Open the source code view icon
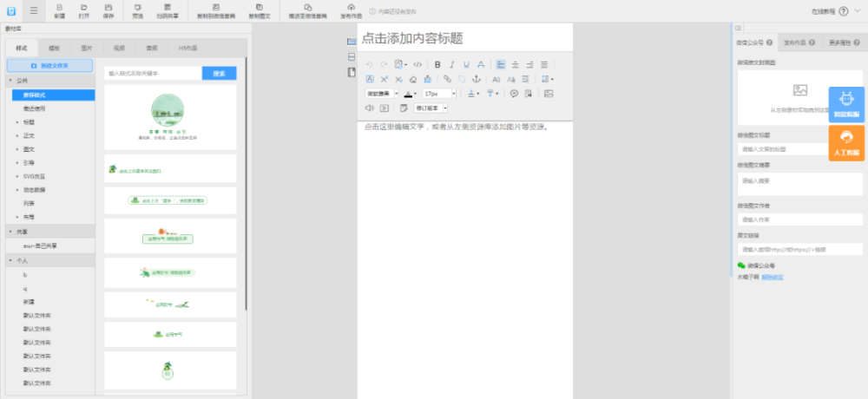 [418, 65]
